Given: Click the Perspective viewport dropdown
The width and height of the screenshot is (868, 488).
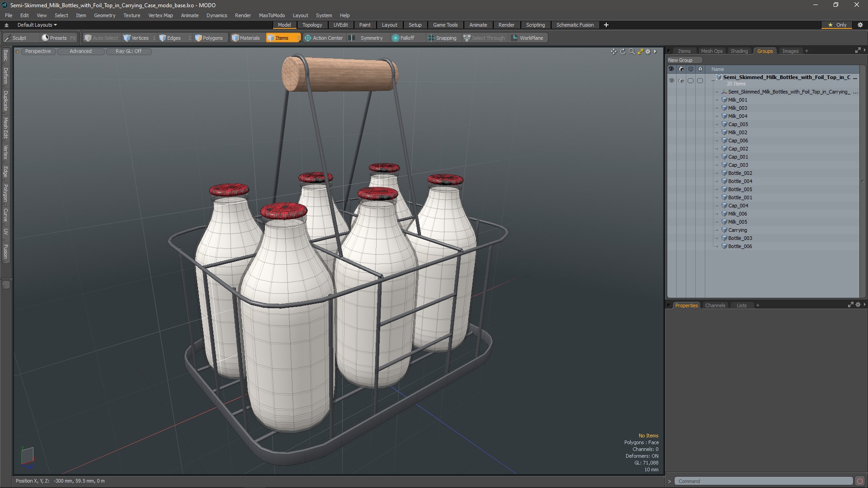Looking at the screenshot, I should pyautogui.click(x=37, y=51).
